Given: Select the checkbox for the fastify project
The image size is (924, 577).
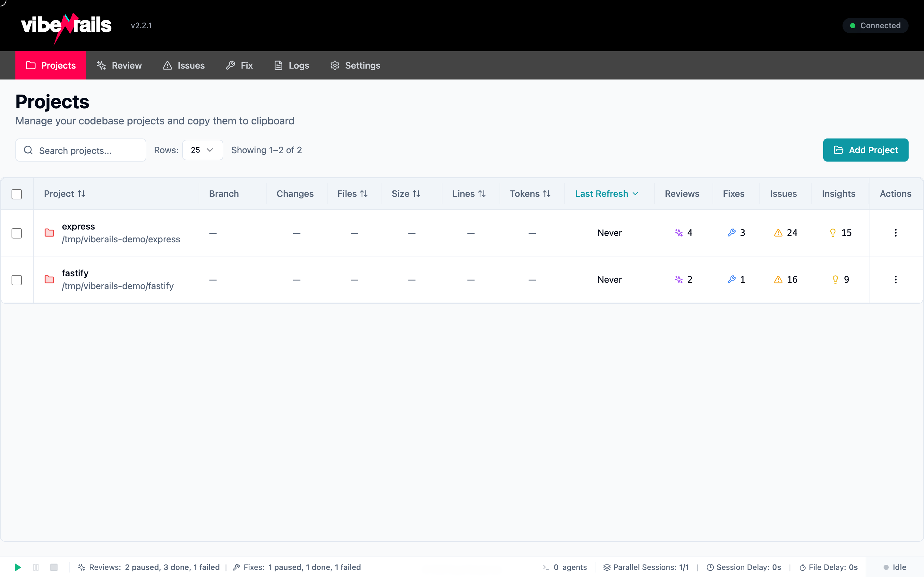Looking at the screenshot, I should (17, 280).
